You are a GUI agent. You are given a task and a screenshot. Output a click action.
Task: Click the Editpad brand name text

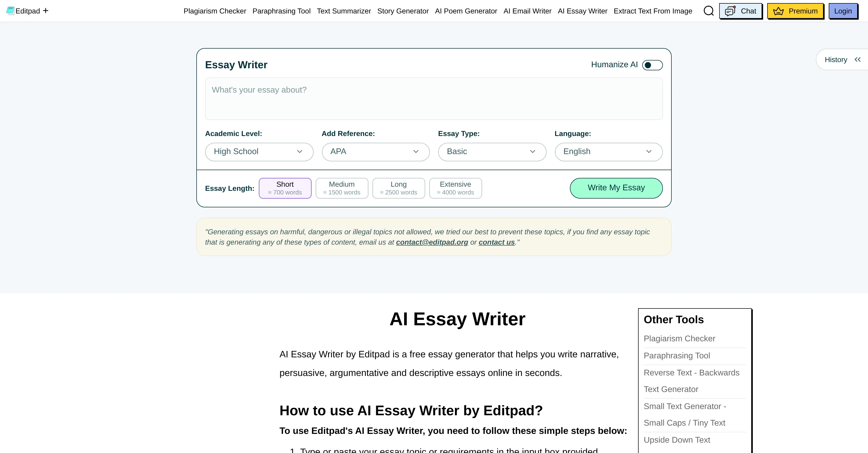point(28,11)
